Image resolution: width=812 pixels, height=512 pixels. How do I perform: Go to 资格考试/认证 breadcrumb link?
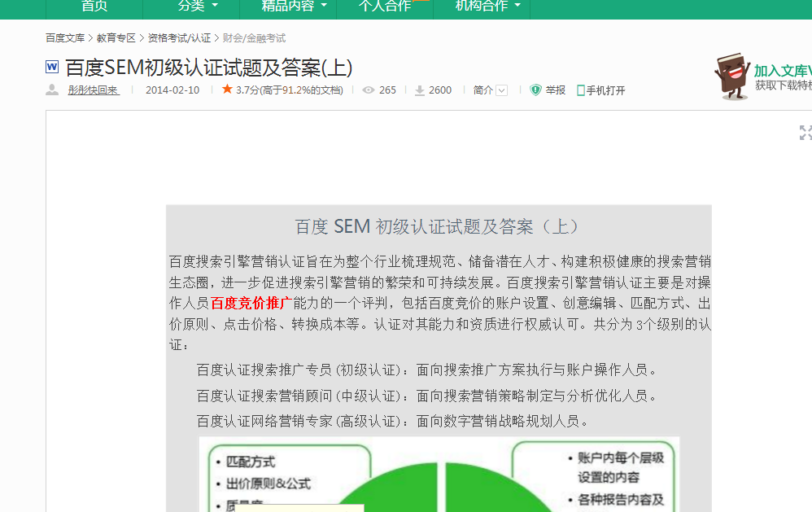179,37
